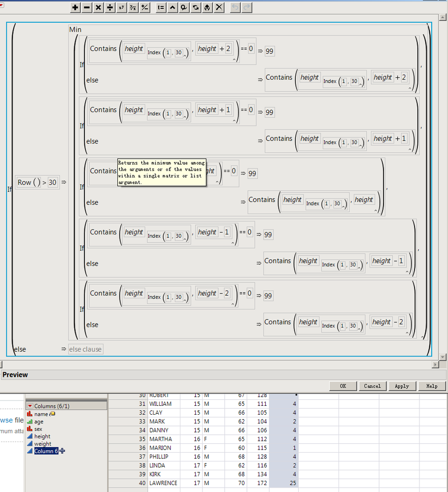Click the formula plus icon beside Column 6
Screen dimensions: 448x492
(x=62, y=451)
